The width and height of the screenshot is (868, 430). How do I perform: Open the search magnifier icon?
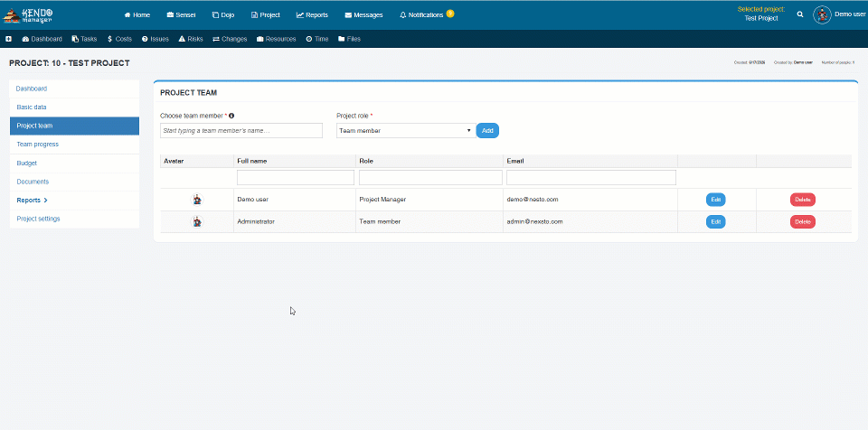[x=800, y=14]
